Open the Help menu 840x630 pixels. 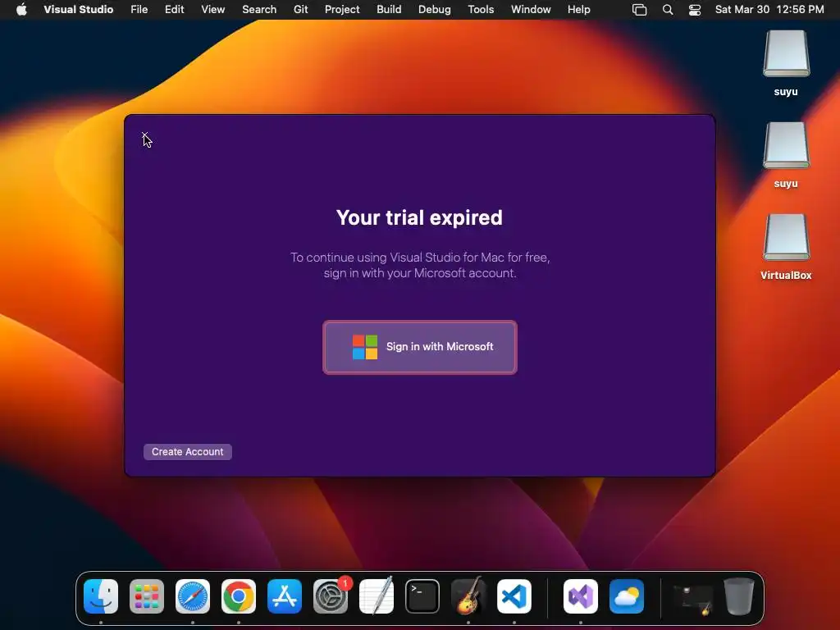(x=578, y=10)
